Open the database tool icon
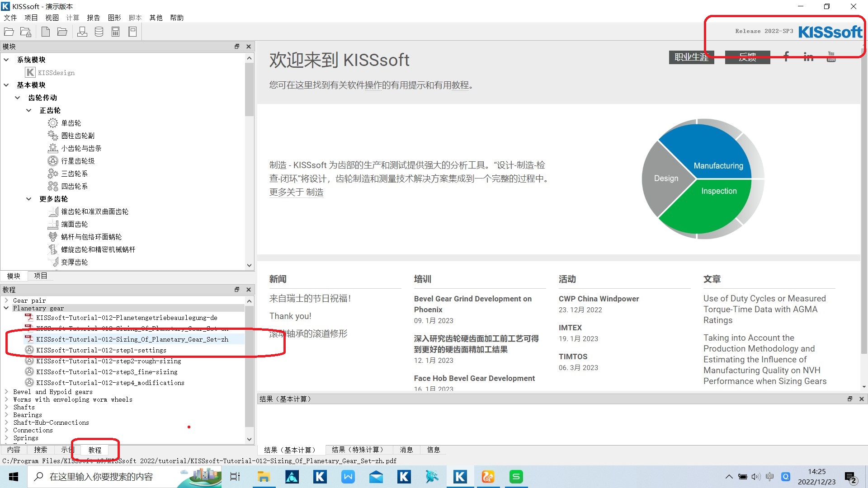868x488 pixels. pos(99,32)
